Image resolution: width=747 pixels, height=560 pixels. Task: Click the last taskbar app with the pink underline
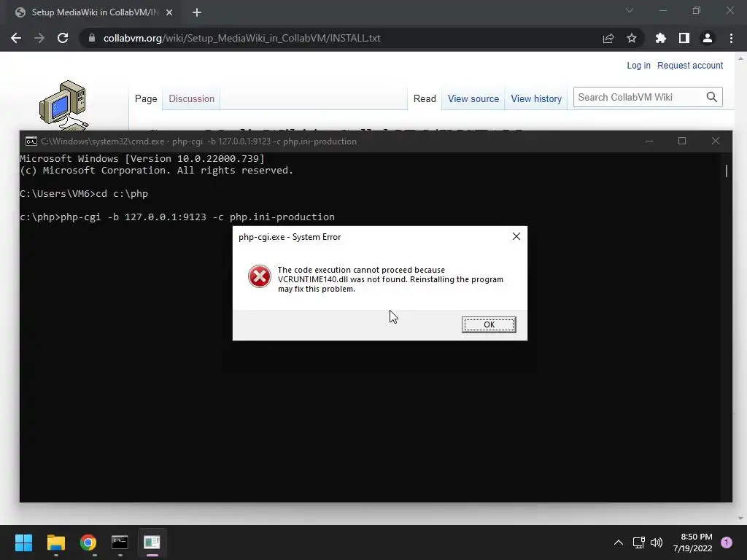(152, 542)
